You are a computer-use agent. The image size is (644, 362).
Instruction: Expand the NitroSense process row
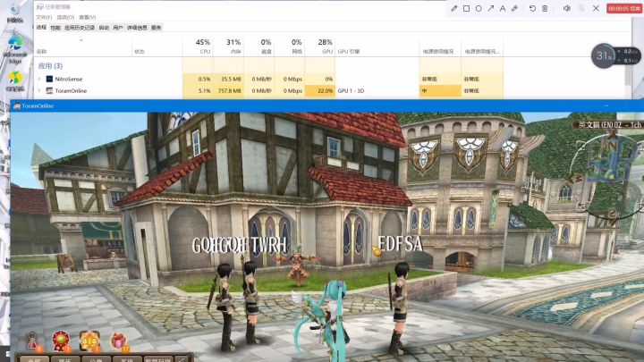39,79
